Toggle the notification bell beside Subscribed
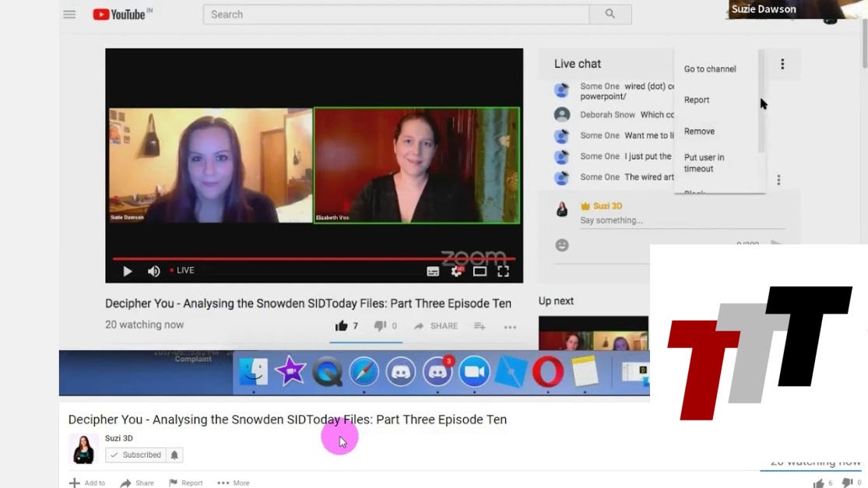The height and width of the screenshot is (488, 868). click(174, 455)
